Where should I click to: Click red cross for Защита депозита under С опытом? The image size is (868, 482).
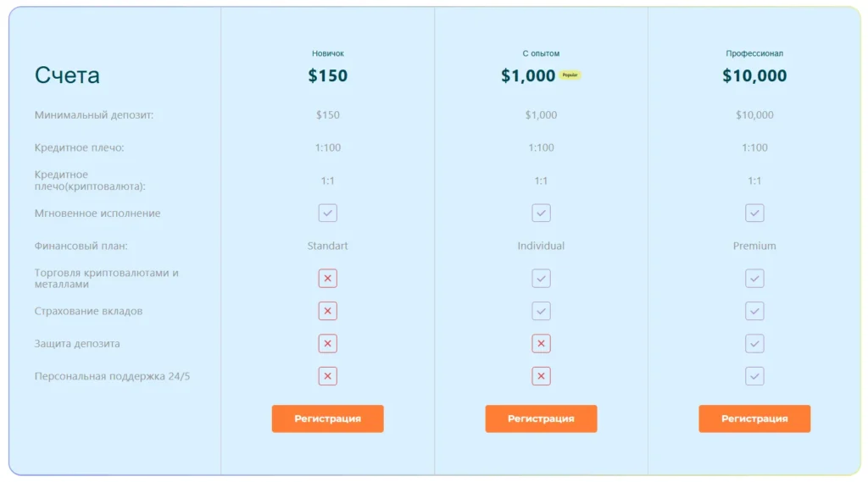click(541, 343)
